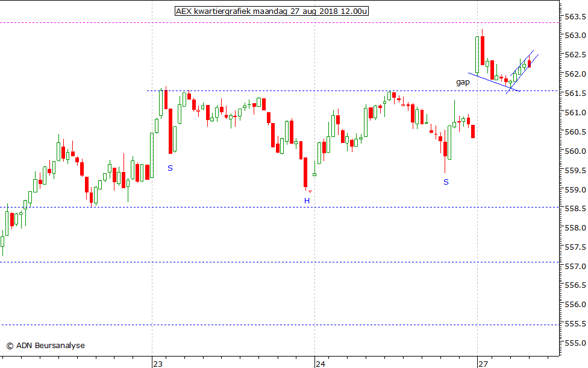Click the 561.5 price axis label
588x368 pixels.
[x=575, y=94]
